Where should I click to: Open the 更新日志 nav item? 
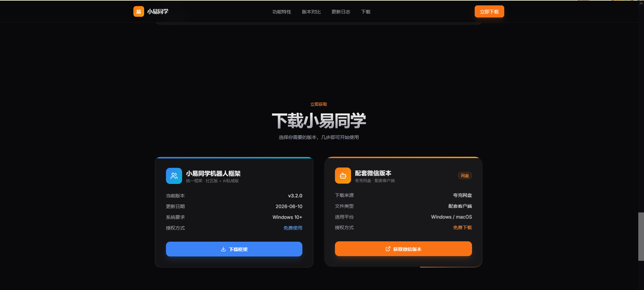pyautogui.click(x=341, y=12)
